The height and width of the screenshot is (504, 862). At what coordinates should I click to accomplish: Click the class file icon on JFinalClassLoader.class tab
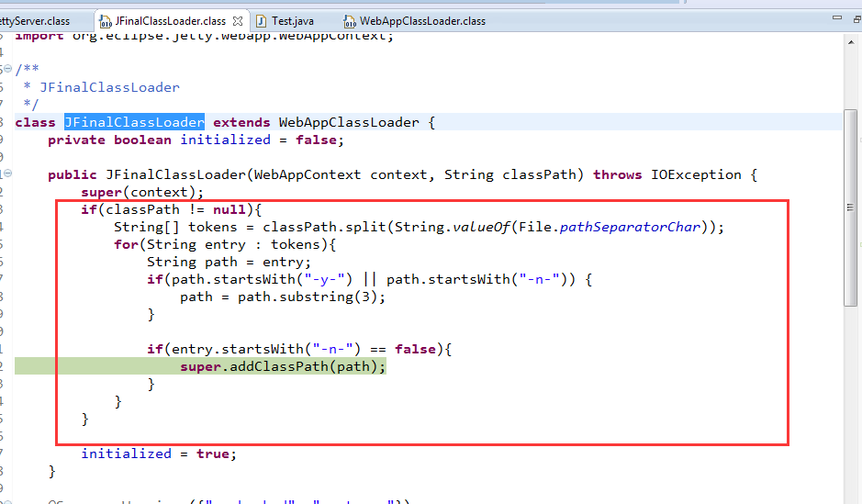(105, 21)
